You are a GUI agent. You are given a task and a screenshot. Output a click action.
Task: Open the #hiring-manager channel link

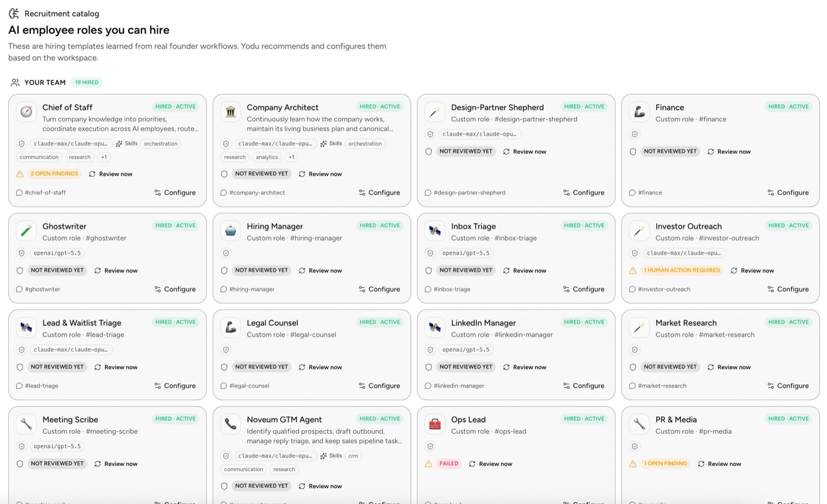(248, 289)
